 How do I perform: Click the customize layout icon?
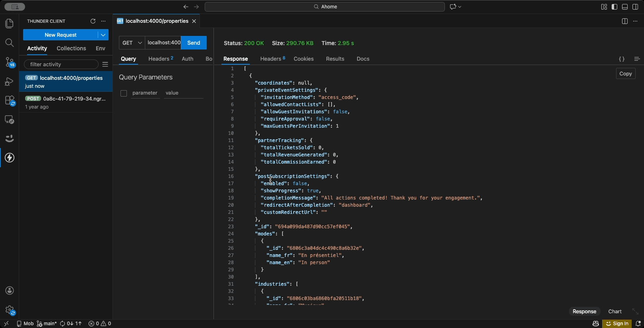coord(604,7)
